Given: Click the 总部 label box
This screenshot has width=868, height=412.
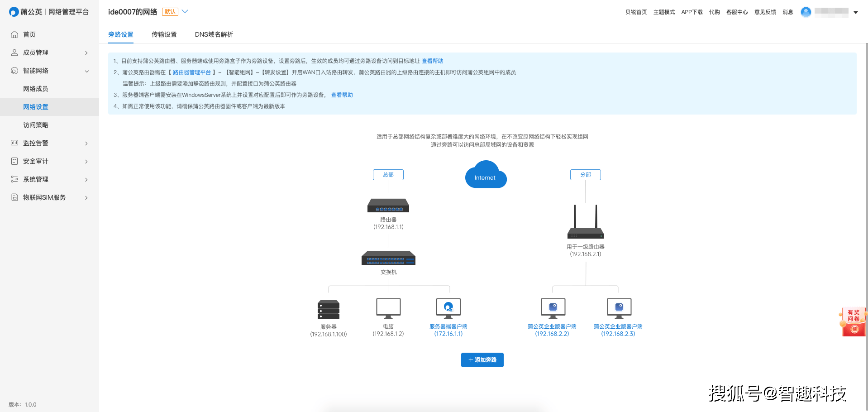Looking at the screenshot, I should click(x=388, y=175).
